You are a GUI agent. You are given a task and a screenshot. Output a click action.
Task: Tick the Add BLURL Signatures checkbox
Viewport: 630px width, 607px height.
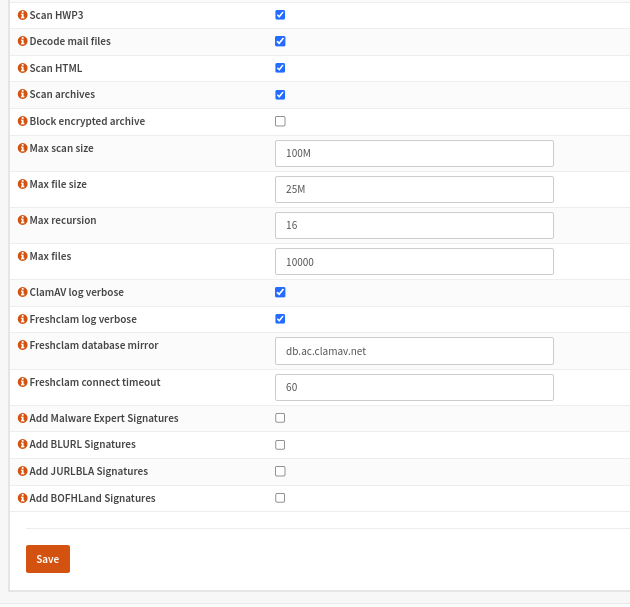(x=280, y=445)
